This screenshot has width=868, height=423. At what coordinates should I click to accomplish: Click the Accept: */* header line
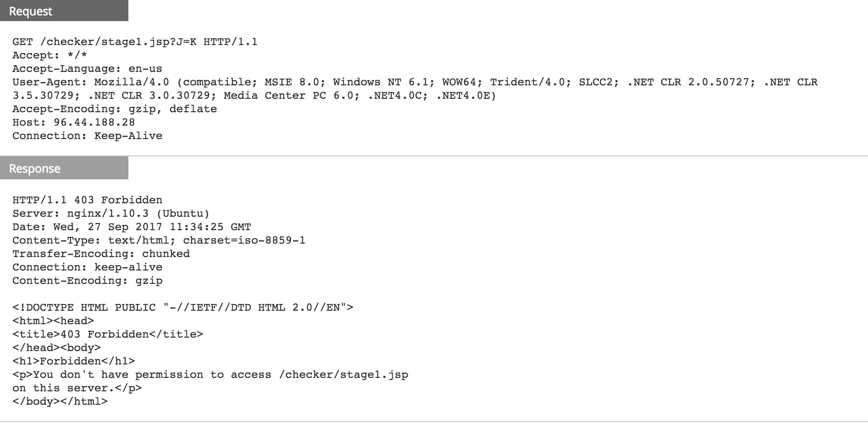click(x=50, y=56)
